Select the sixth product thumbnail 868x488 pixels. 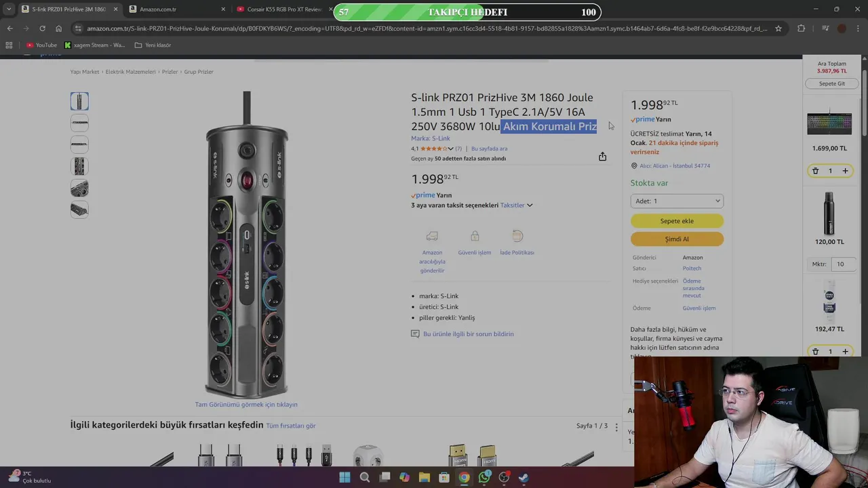tap(79, 209)
